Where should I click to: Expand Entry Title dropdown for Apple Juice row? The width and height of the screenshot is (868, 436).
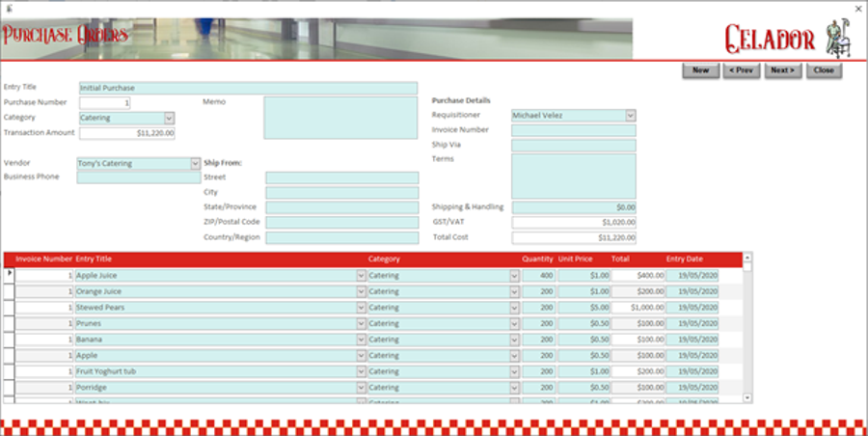(x=361, y=275)
